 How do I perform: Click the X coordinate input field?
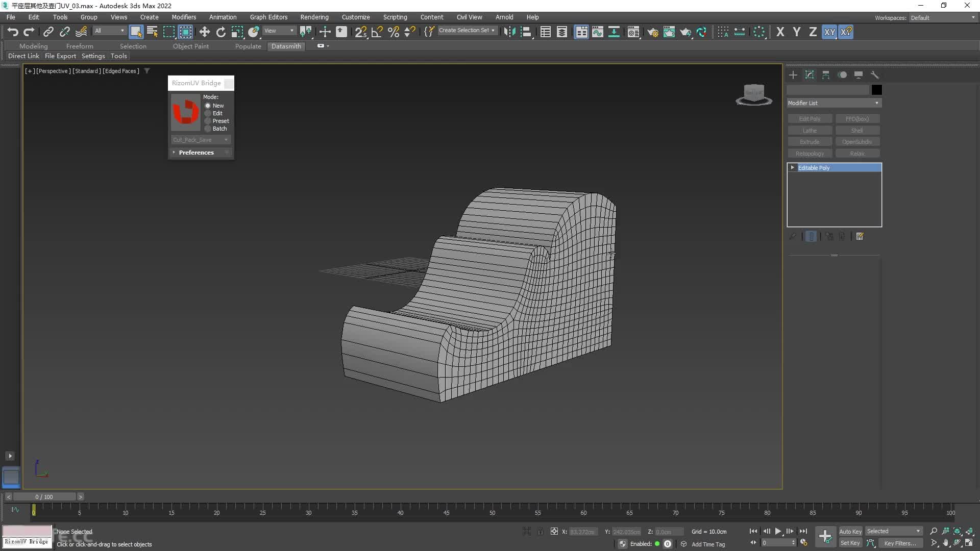583,532
